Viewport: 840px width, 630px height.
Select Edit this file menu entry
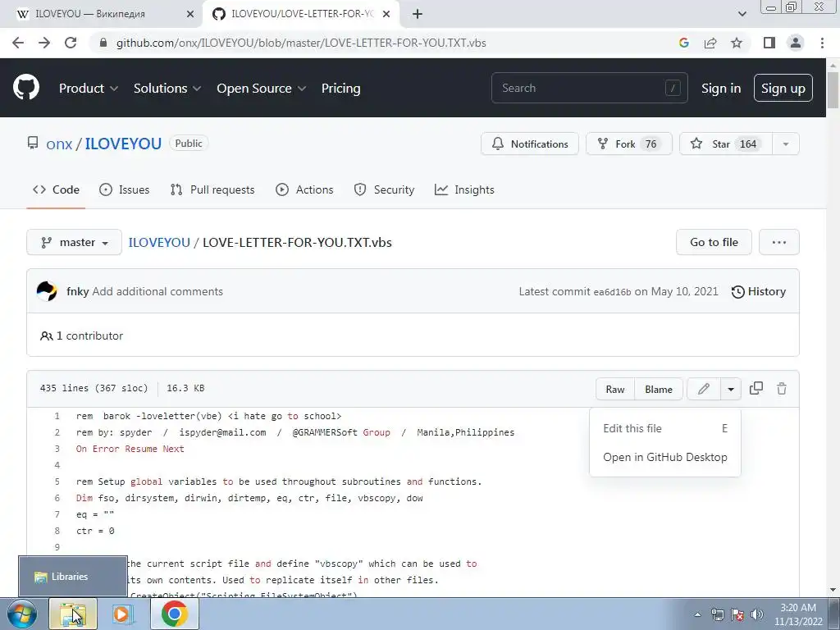coord(664,428)
